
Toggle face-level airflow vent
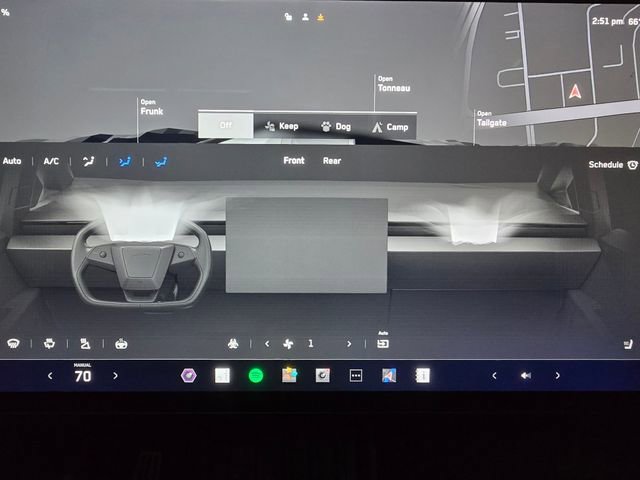(x=125, y=162)
